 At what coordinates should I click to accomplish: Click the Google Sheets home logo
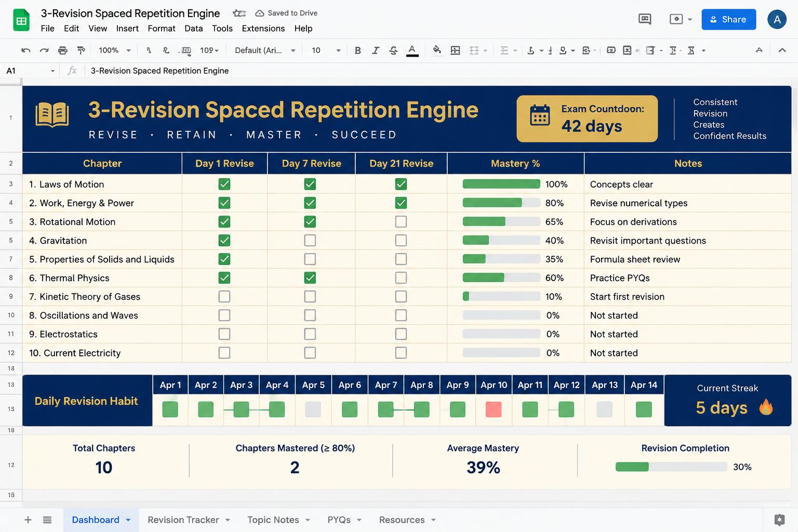coord(21,21)
